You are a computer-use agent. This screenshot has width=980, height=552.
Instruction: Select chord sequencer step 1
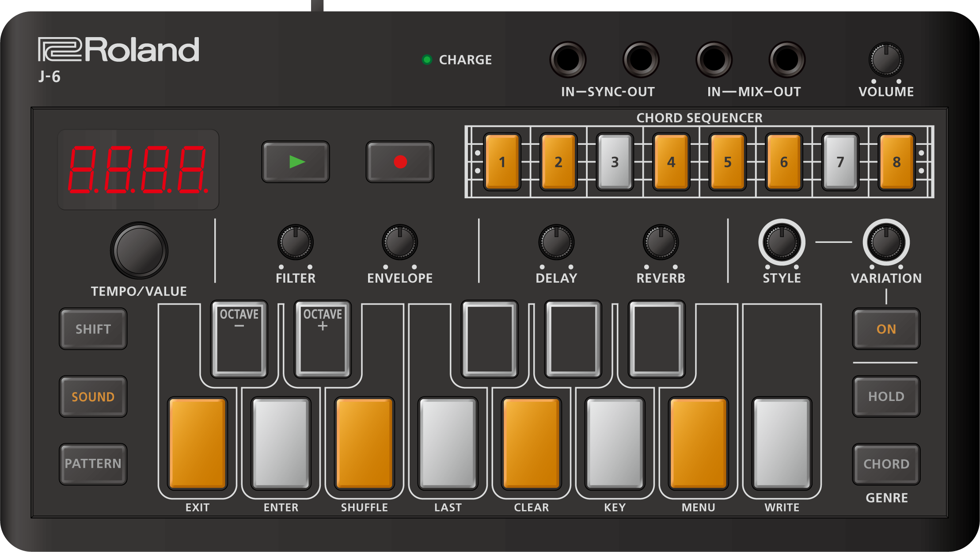pyautogui.click(x=502, y=162)
